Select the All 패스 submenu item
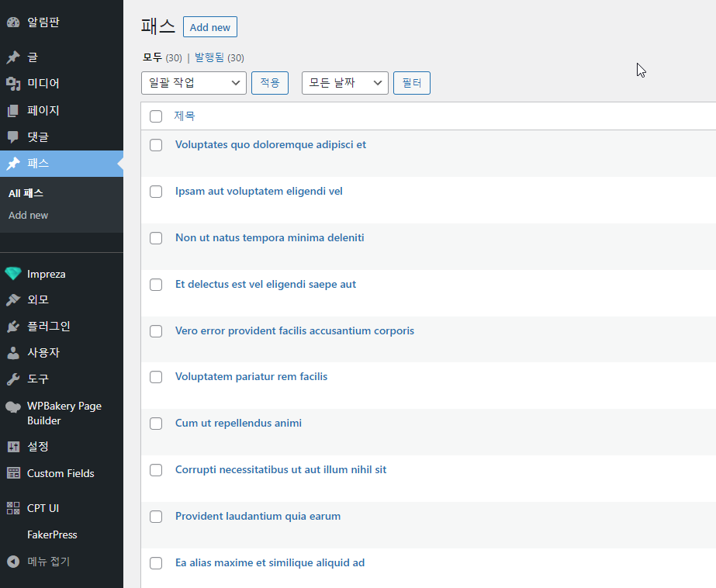Screen dimensions: 716x588 (x=26, y=193)
